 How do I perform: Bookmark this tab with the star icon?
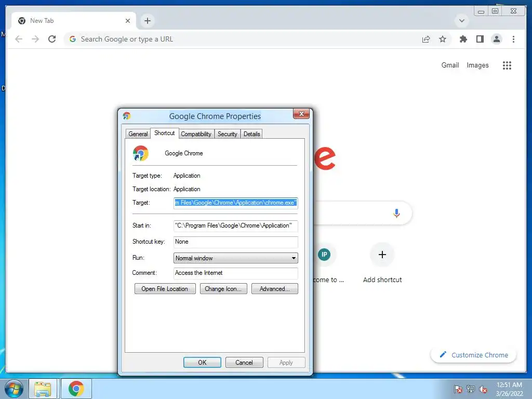[x=443, y=39]
